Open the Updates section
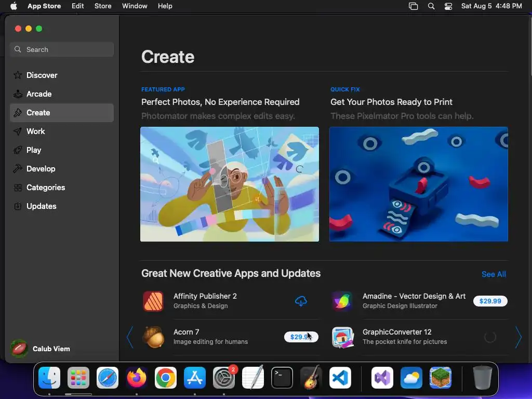 click(62, 206)
